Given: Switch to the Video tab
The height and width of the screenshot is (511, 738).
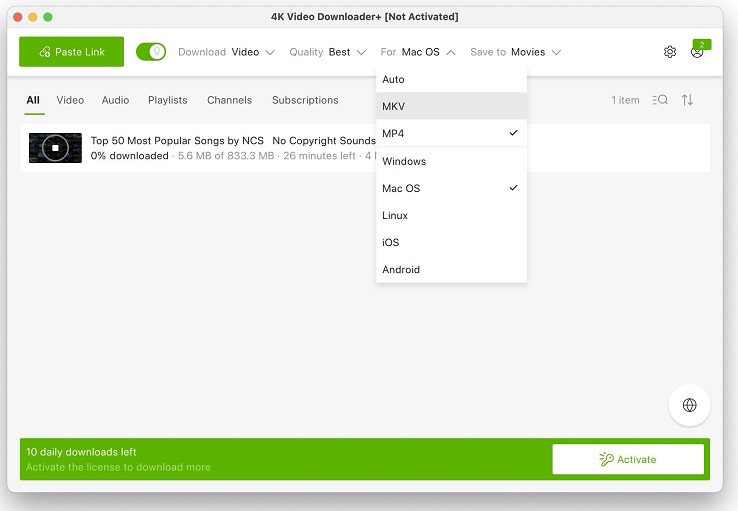Looking at the screenshot, I should pos(70,100).
